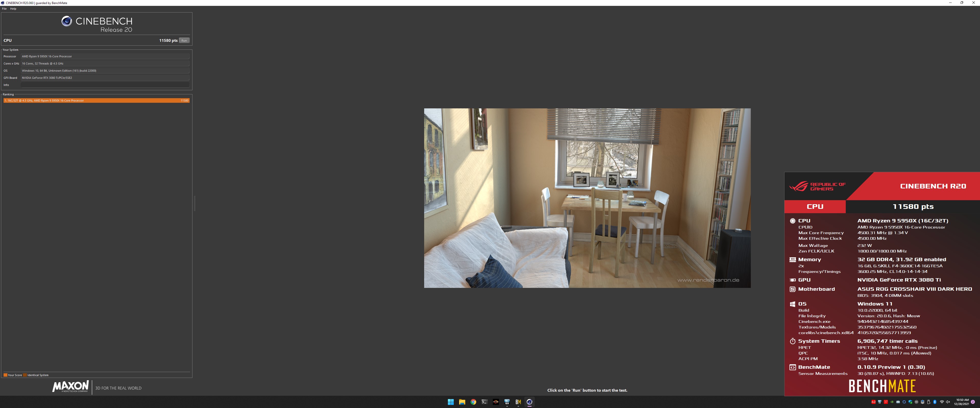
Task: Open the clock showing 10:50 AM
Action: click(x=961, y=402)
